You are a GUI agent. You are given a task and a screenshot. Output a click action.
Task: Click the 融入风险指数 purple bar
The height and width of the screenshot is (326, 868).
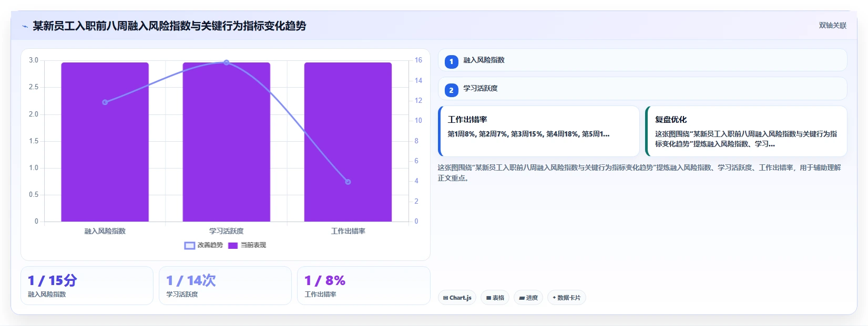point(105,142)
